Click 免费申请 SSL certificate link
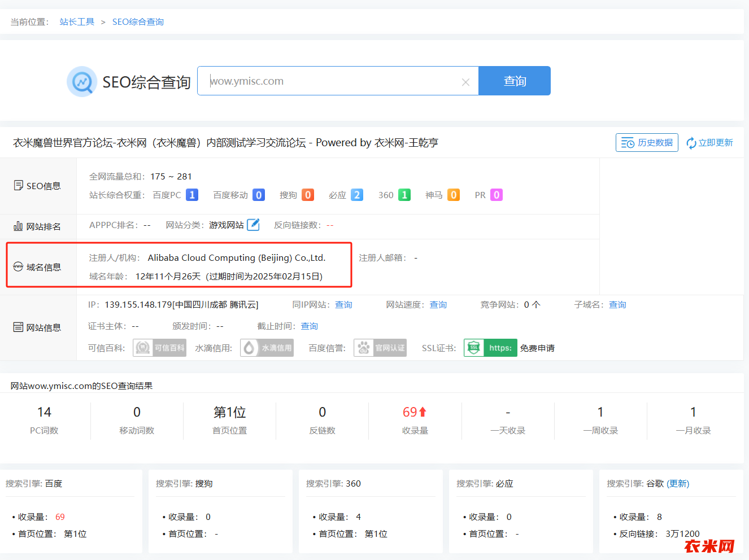The image size is (749, 560). pos(537,348)
